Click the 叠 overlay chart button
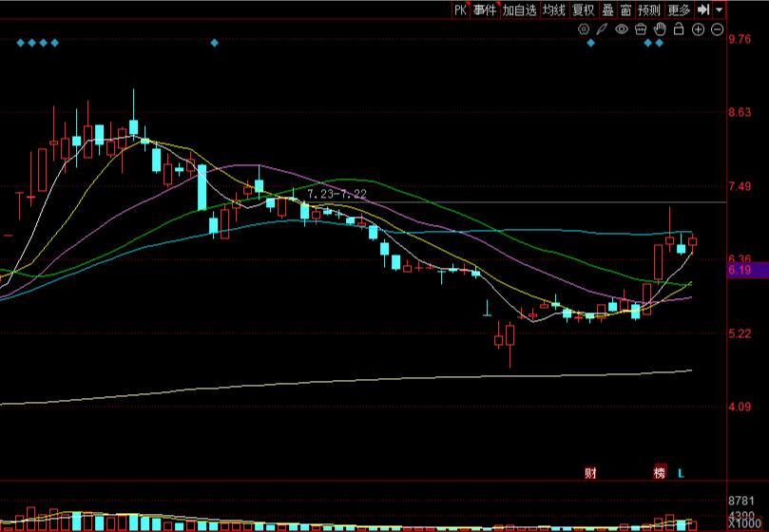769x532 pixels. (x=608, y=9)
